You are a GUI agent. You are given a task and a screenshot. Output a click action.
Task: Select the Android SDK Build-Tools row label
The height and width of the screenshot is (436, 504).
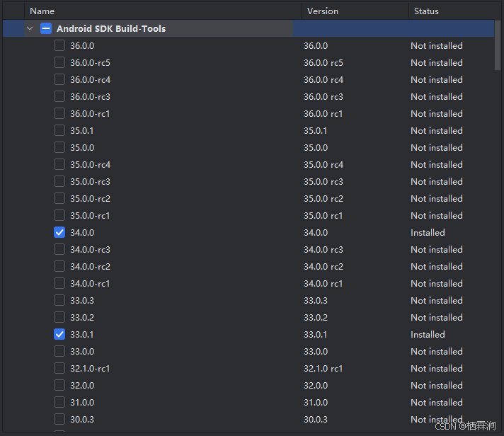(111, 28)
